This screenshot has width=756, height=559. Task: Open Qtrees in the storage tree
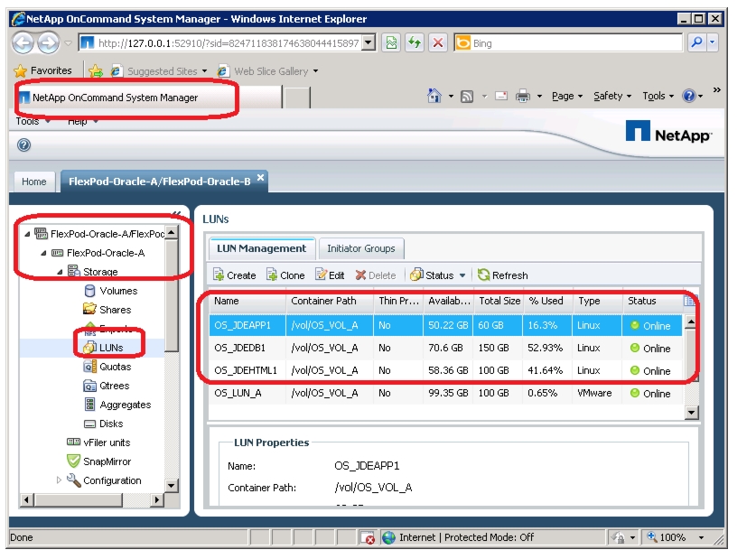pos(107,386)
